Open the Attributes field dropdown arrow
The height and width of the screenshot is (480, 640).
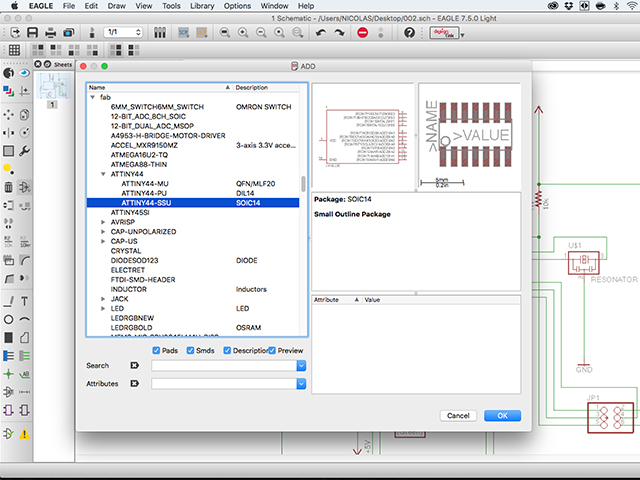tap(301, 384)
